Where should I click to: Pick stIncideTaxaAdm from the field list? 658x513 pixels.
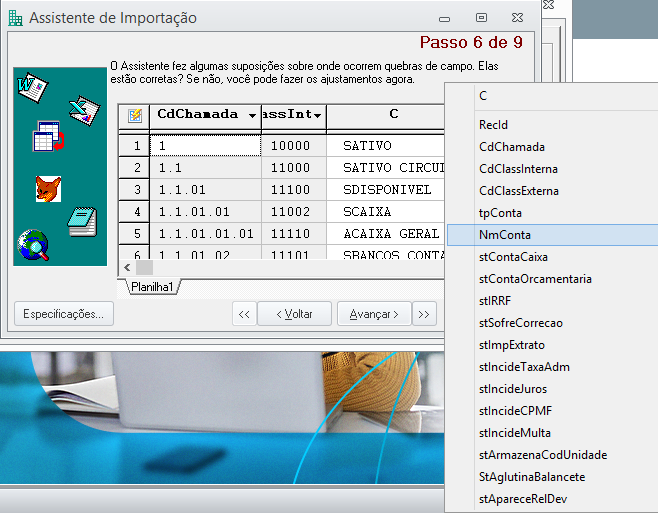pyautogui.click(x=551, y=367)
